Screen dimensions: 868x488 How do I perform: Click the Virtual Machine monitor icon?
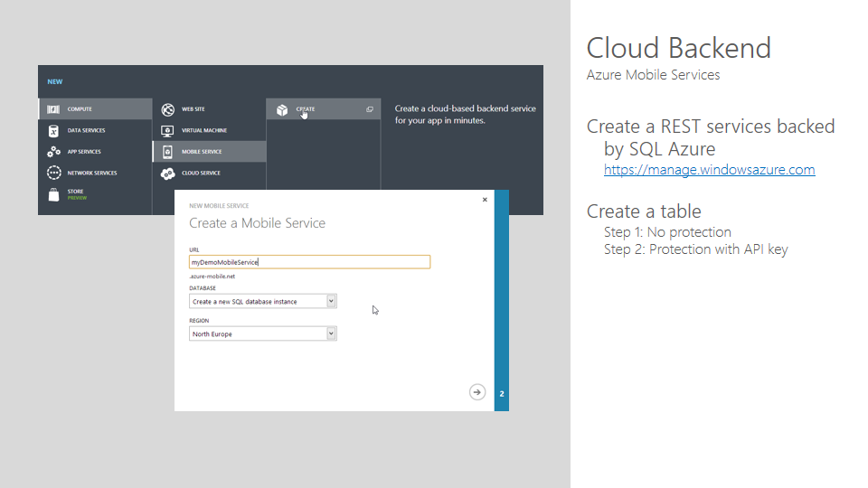[167, 130]
